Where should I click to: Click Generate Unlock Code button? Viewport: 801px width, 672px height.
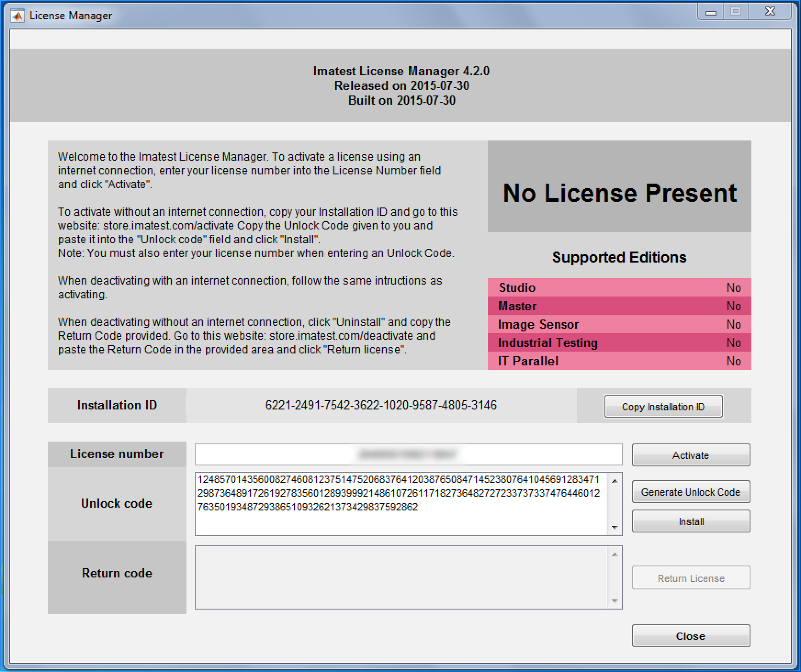pyautogui.click(x=691, y=492)
